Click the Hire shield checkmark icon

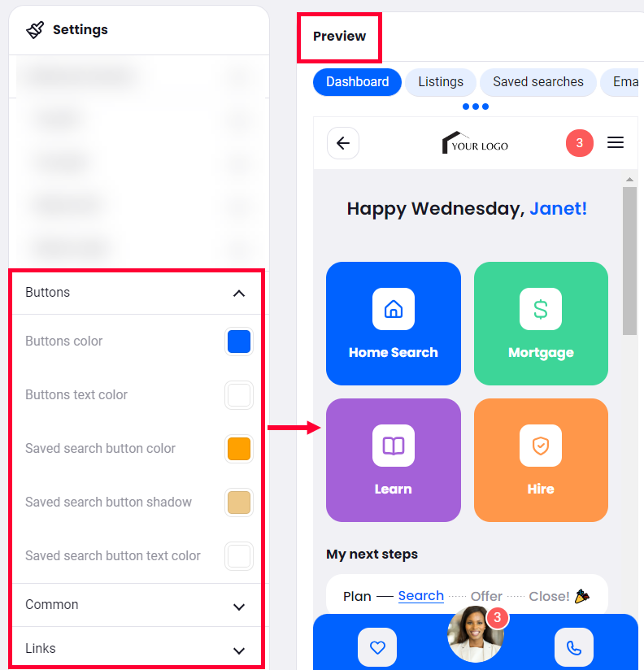(541, 446)
